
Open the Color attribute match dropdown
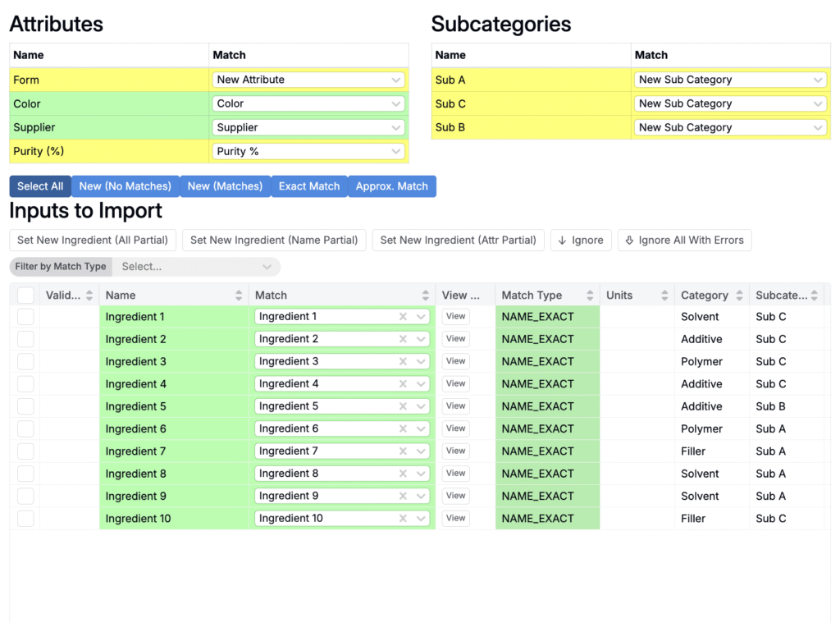(x=308, y=103)
